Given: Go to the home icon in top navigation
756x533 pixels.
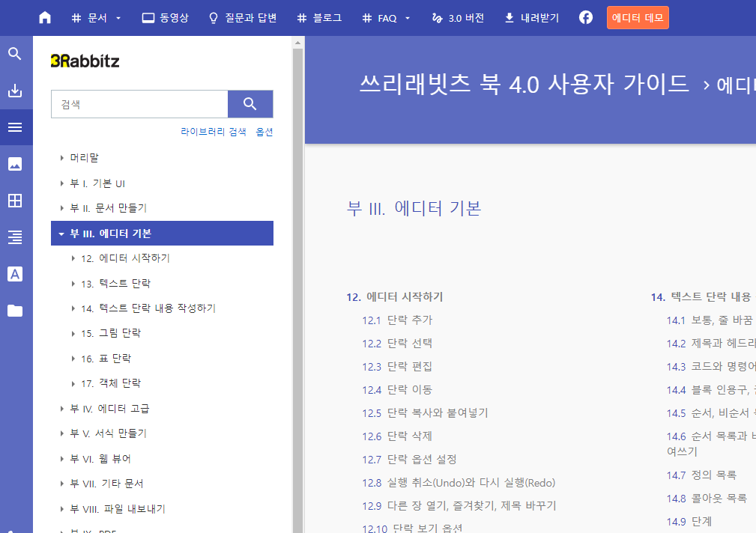Looking at the screenshot, I should point(45,18).
